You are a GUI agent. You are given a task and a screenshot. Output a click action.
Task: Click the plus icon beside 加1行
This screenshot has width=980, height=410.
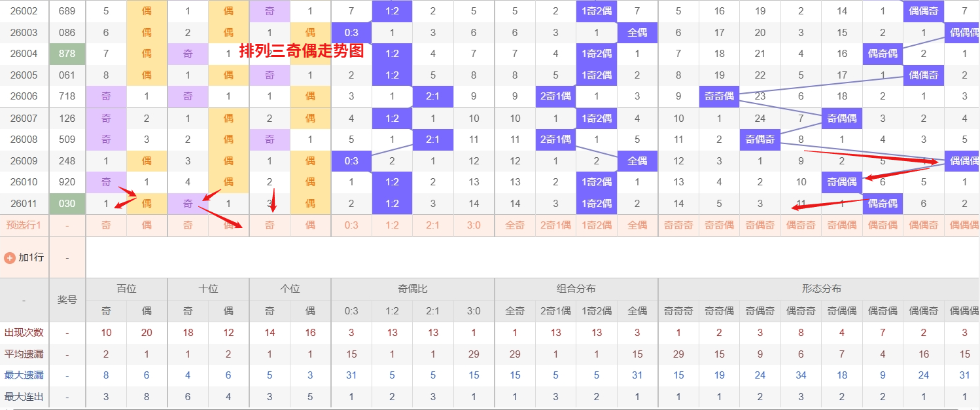coord(10,257)
